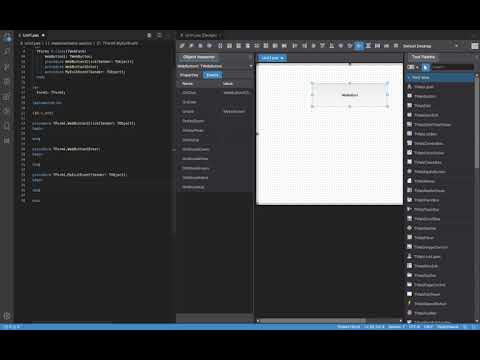Click the blue Unit1.pas form dropdown button
This screenshot has width=480, height=360.
pos(273,58)
